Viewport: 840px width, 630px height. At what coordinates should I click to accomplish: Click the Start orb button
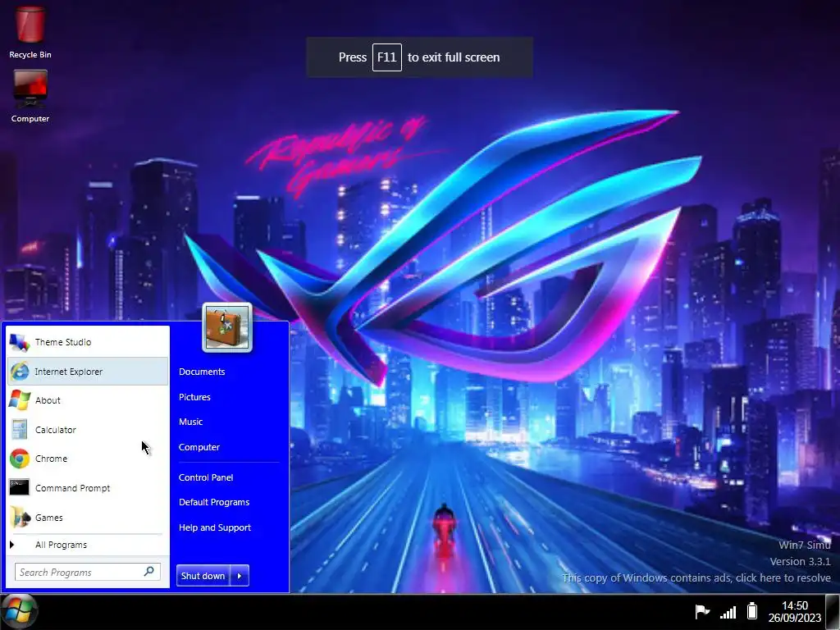20,611
